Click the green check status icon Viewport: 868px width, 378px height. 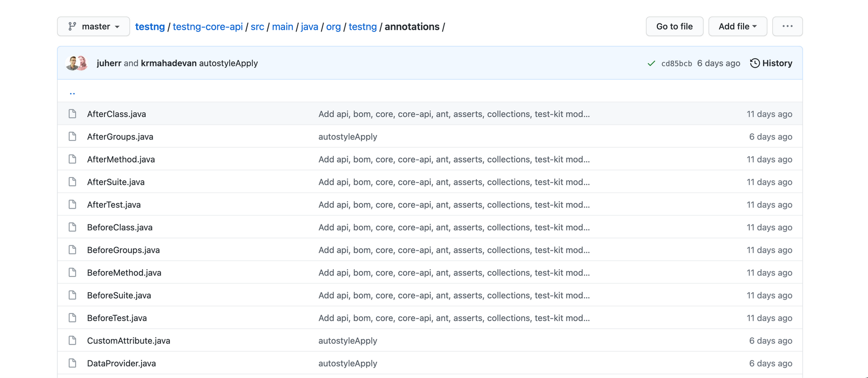(651, 63)
